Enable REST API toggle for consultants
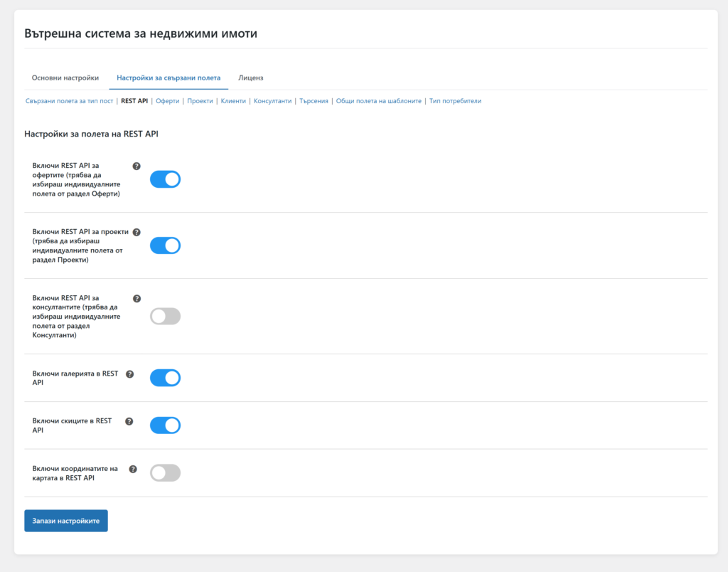This screenshot has height=572, width=728. (165, 317)
